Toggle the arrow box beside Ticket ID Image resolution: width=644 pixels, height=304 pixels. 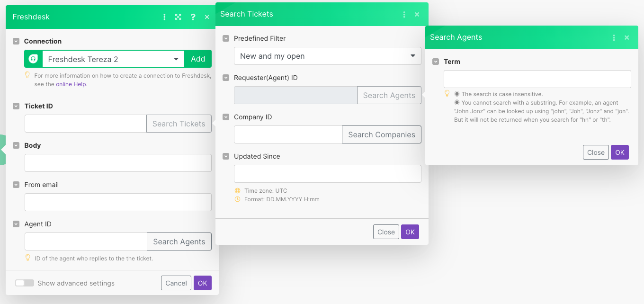pyautogui.click(x=16, y=106)
